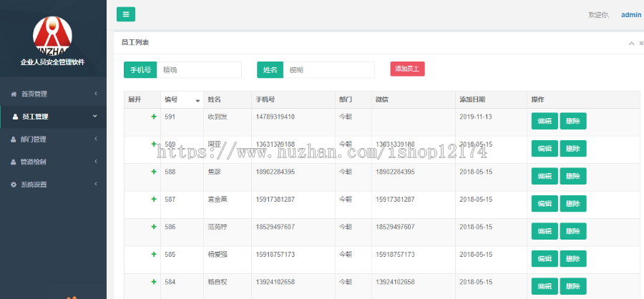Collapse the 员工列表 panel with the up arrow
The image size is (644, 299).
coord(632,43)
